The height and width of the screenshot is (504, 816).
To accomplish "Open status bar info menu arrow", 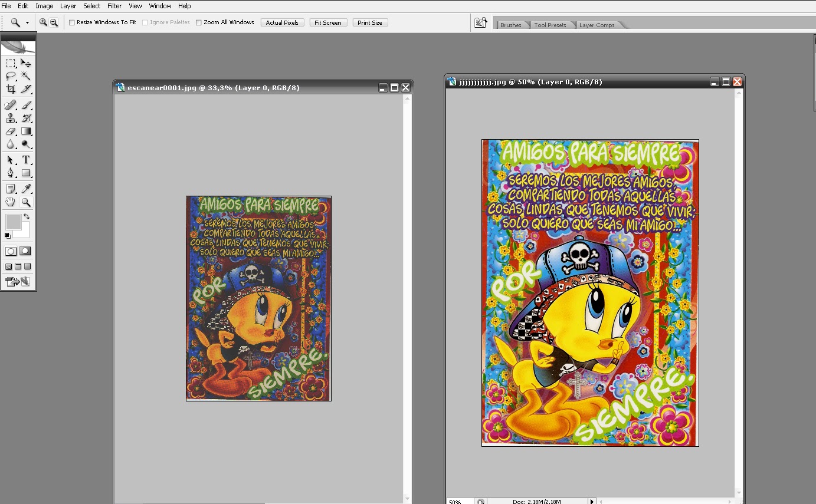I will [592, 501].
